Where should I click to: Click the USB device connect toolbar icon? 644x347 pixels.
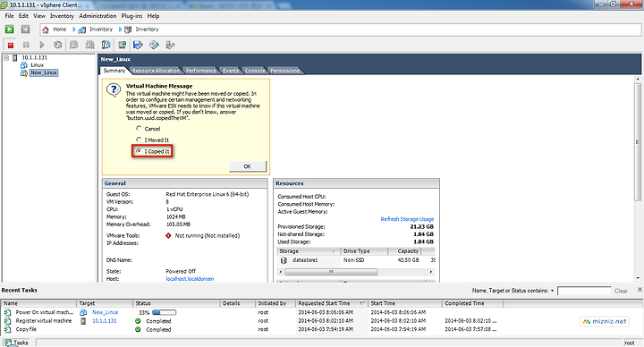170,45
